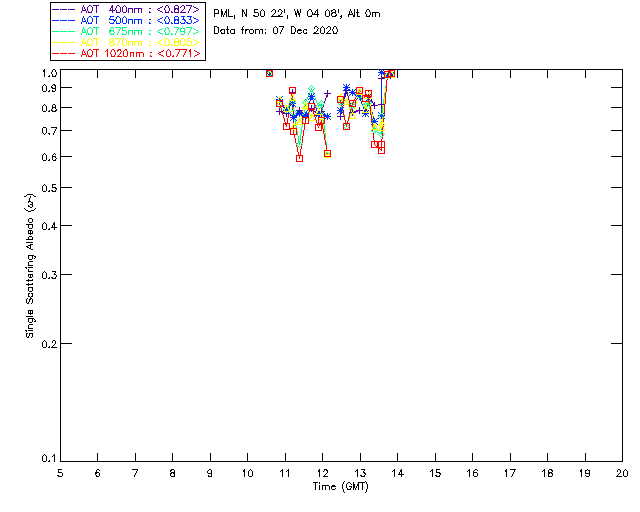Click the PML station location title text

coord(297,13)
